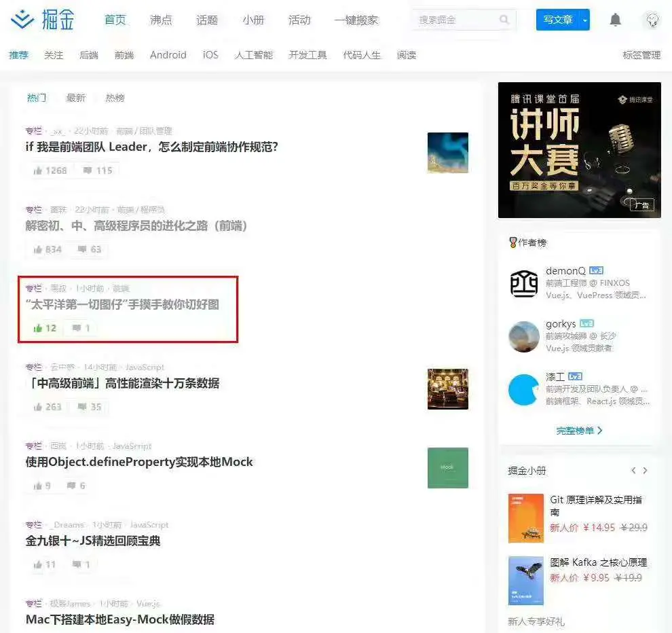Open 完整榜单 full ranking link
Viewport: 672px width, 633px height.
click(579, 431)
